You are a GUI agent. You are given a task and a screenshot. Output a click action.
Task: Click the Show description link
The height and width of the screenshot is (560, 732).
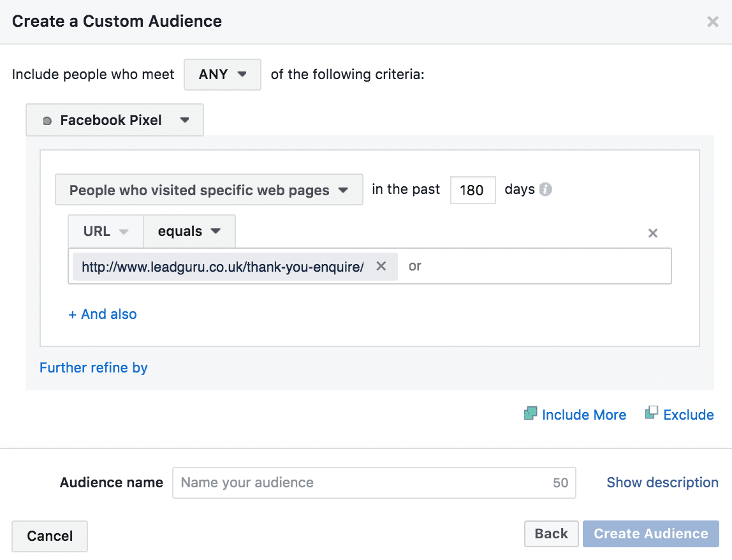pyautogui.click(x=662, y=482)
